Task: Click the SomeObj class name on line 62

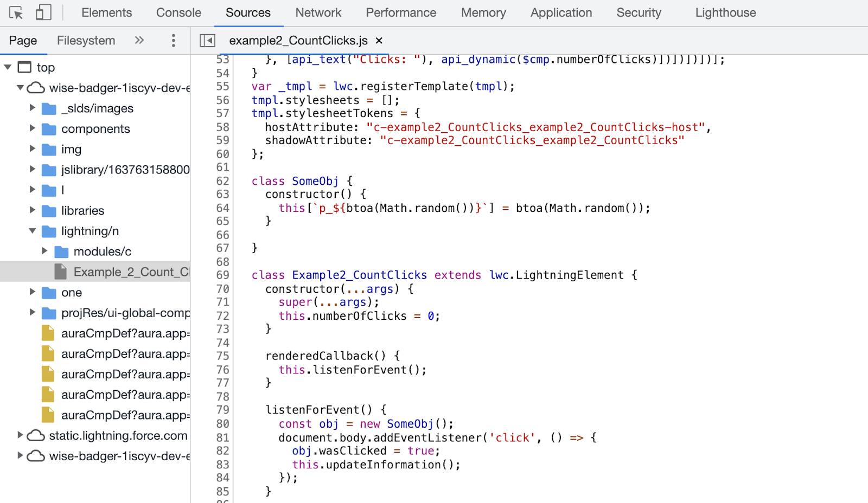Action: coord(315,180)
